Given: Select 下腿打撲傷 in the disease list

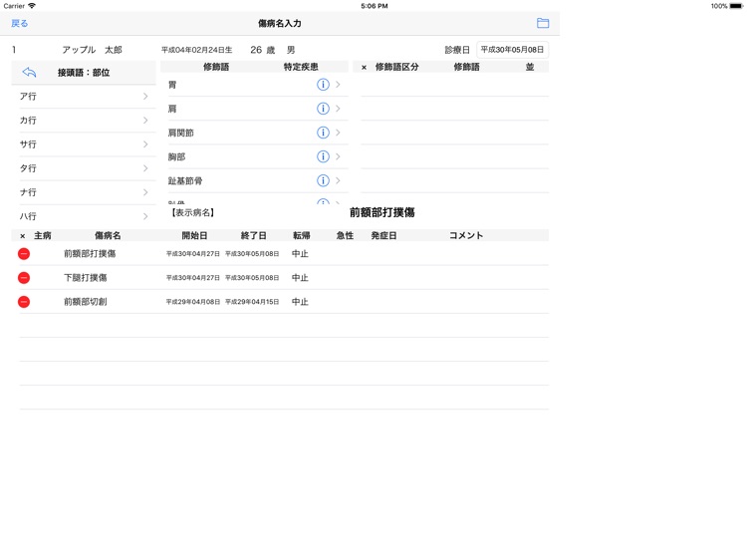Looking at the screenshot, I should tap(86, 277).
